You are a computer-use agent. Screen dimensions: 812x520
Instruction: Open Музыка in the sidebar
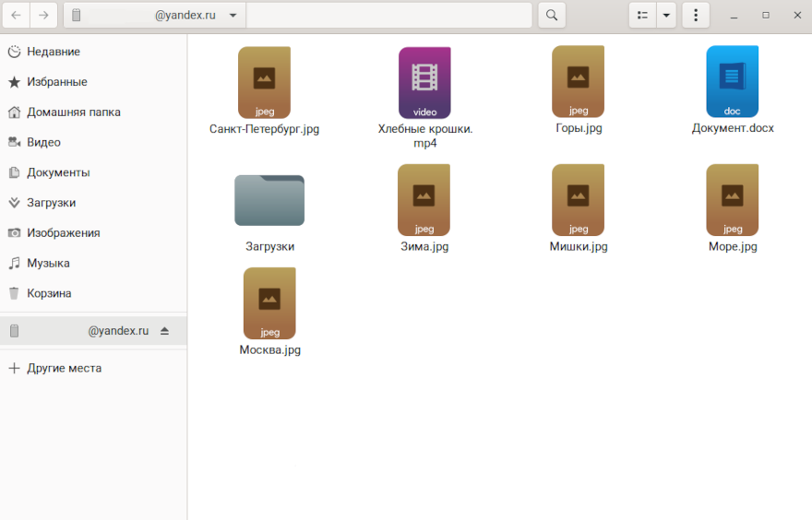click(x=48, y=263)
